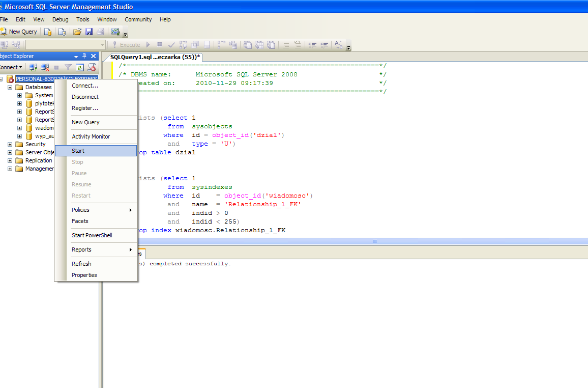
Task: Click the Cancel Executing Query stop icon
Action: tap(159, 45)
